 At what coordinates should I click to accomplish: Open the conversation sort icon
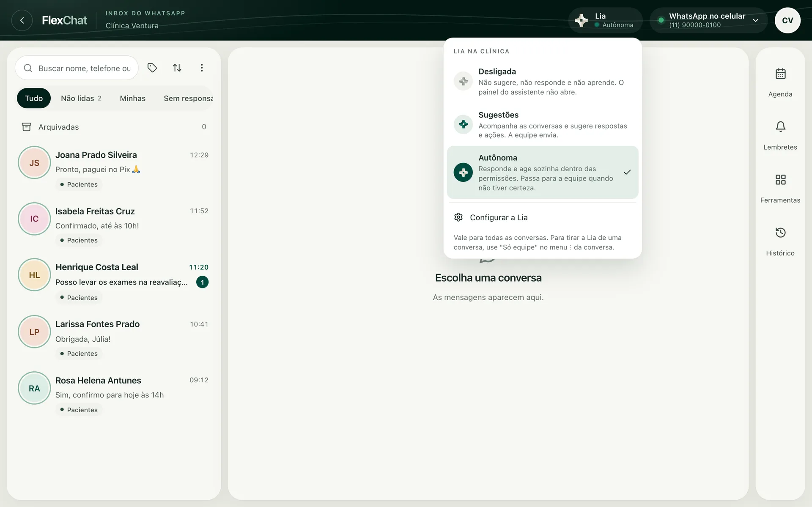[x=177, y=68]
